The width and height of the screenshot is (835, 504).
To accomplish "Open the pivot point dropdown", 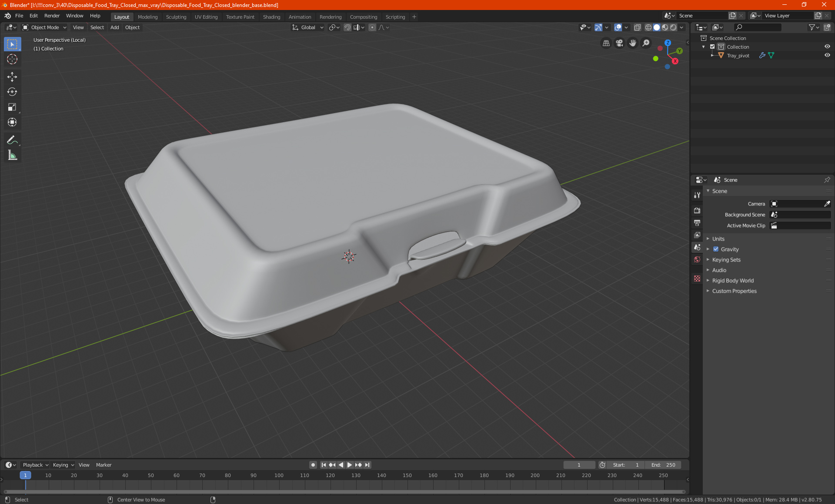I will click(334, 27).
